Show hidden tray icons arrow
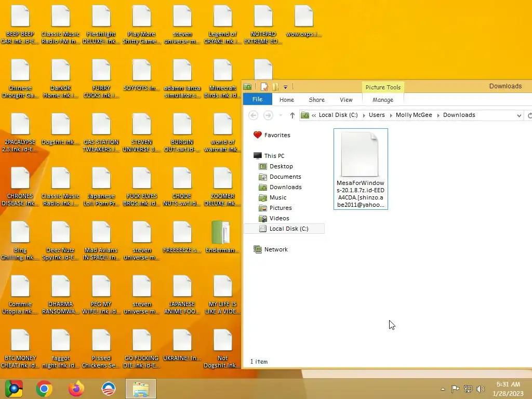The image size is (532, 399). point(443,389)
